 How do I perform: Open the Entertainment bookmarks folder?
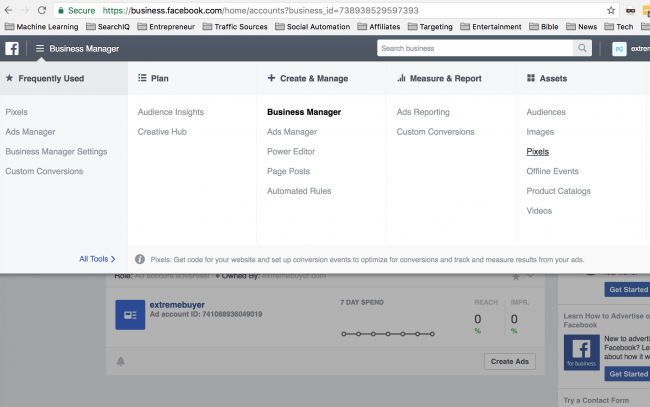[x=491, y=27]
